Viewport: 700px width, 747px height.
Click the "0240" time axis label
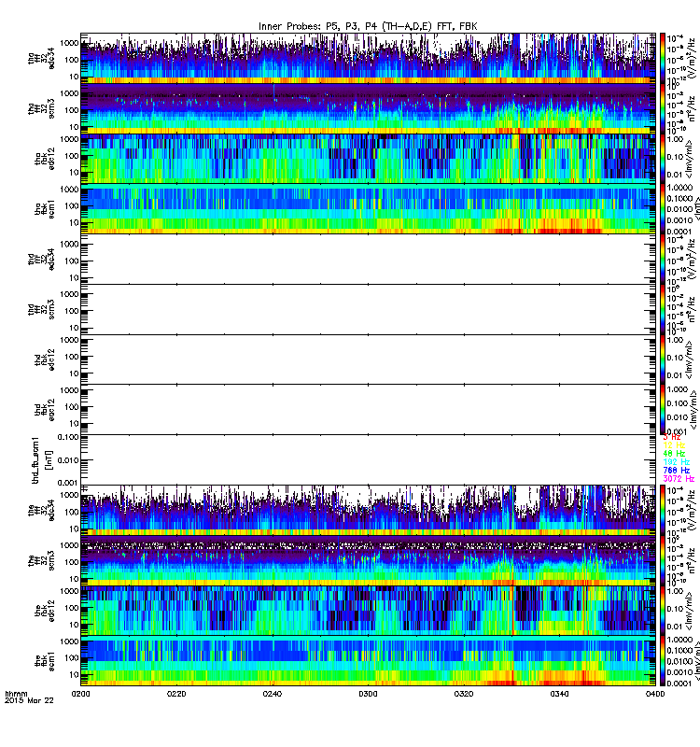(273, 694)
